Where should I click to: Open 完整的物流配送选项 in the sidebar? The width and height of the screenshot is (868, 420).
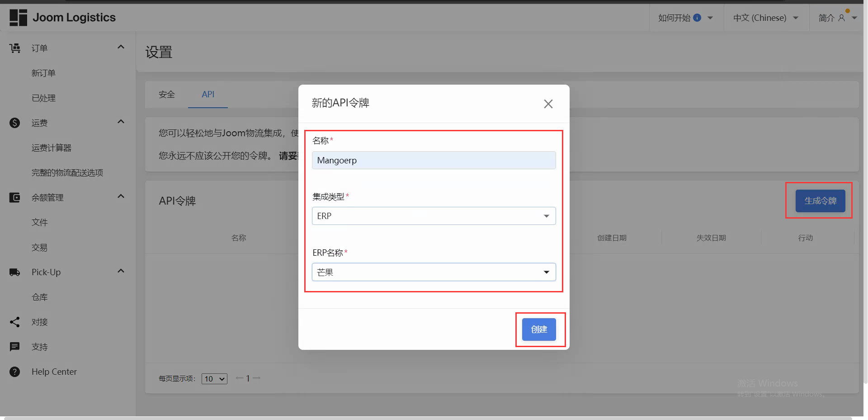tap(67, 172)
